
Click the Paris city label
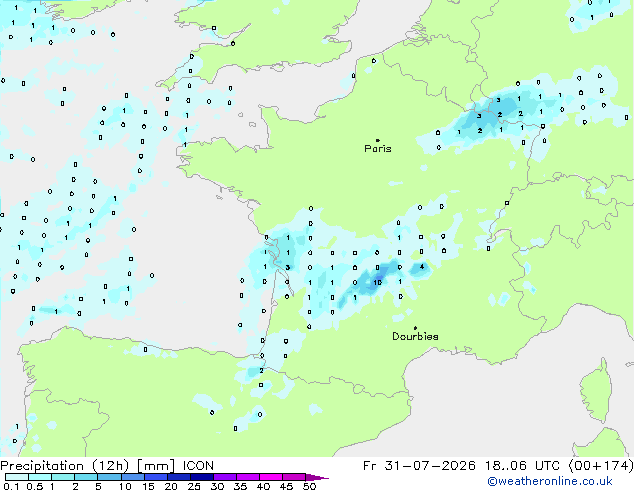point(378,149)
